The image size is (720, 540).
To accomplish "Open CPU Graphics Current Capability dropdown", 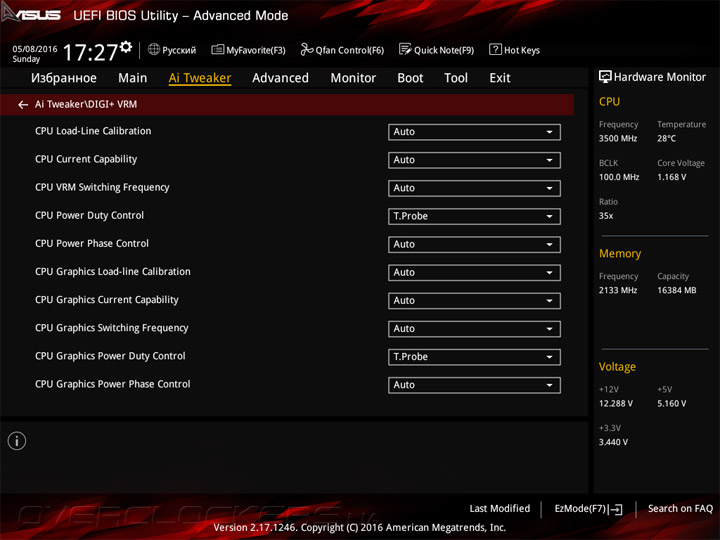I will coord(474,300).
